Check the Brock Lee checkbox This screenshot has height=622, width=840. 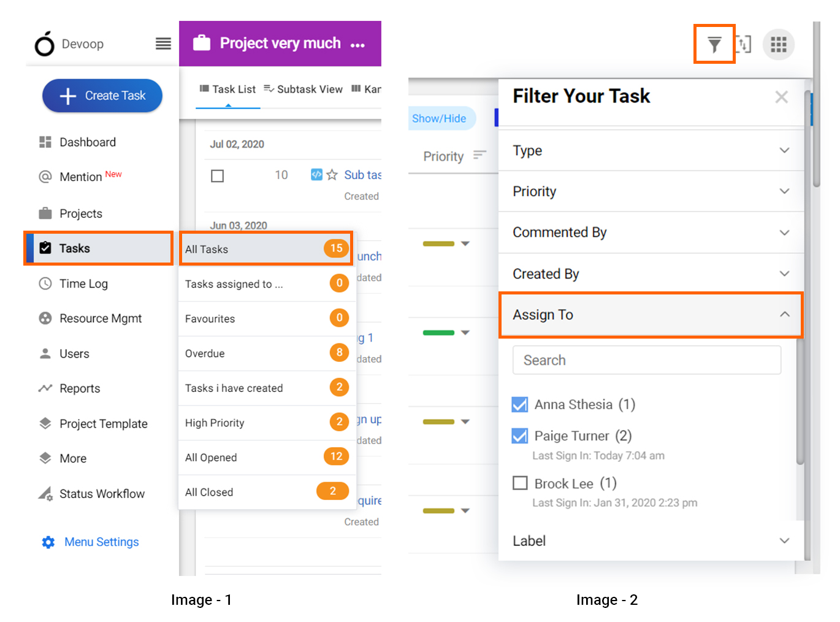[520, 483]
